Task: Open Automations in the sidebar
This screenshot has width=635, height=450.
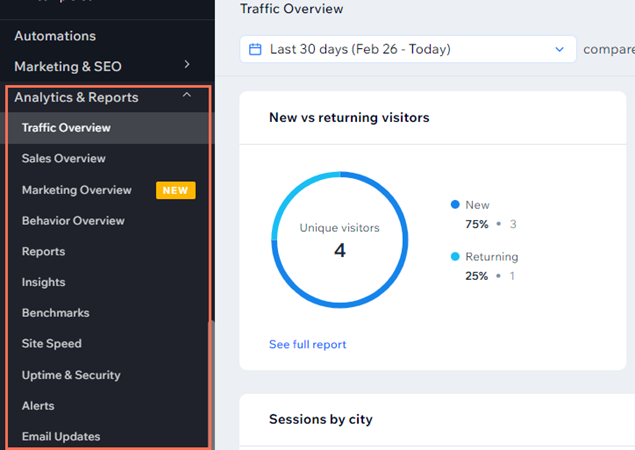Action: (x=55, y=36)
